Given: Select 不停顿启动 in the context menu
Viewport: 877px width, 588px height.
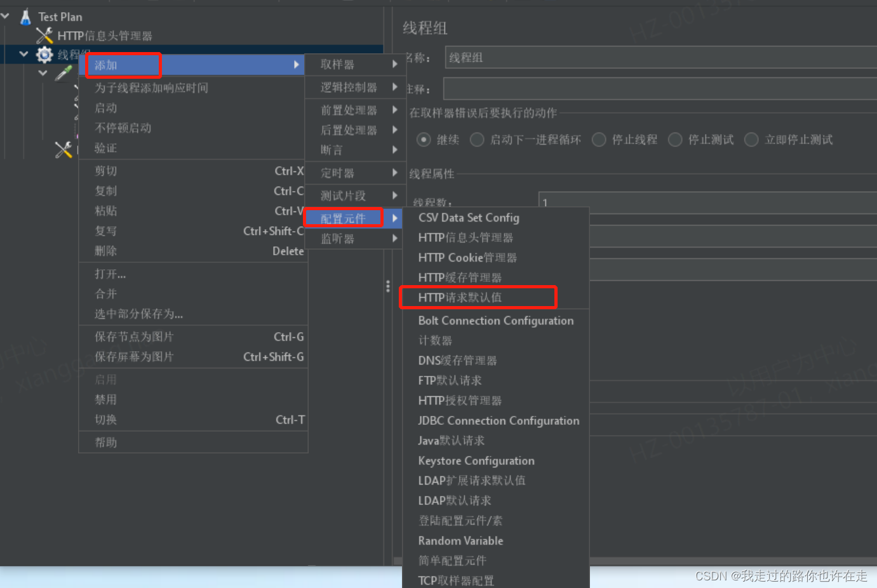Looking at the screenshot, I should 193,128.
